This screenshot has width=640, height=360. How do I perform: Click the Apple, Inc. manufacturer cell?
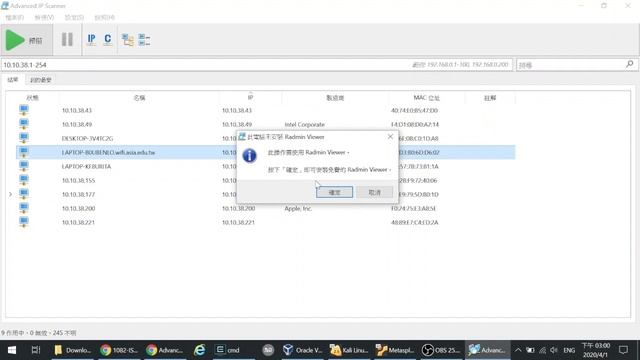(x=298, y=208)
